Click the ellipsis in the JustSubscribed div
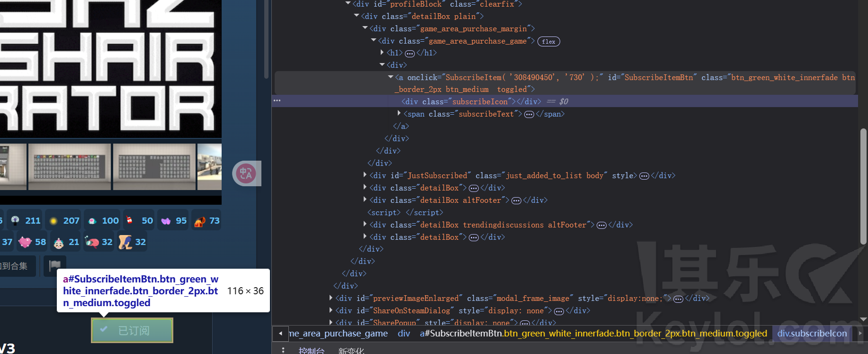Viewport: 868px width, 354px height. (644, 176)
